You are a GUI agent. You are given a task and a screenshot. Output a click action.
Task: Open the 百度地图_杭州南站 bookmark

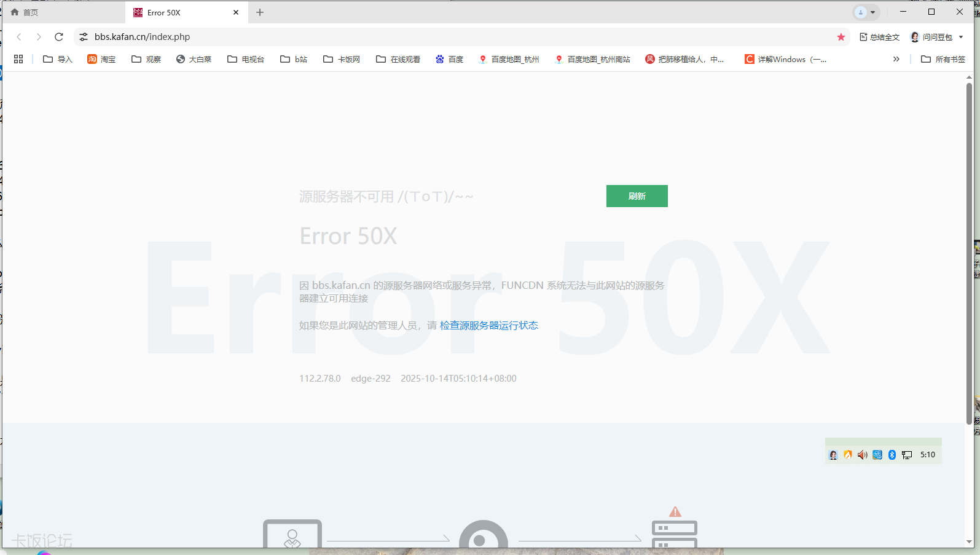pyautogui.click(x=592, y=59)
